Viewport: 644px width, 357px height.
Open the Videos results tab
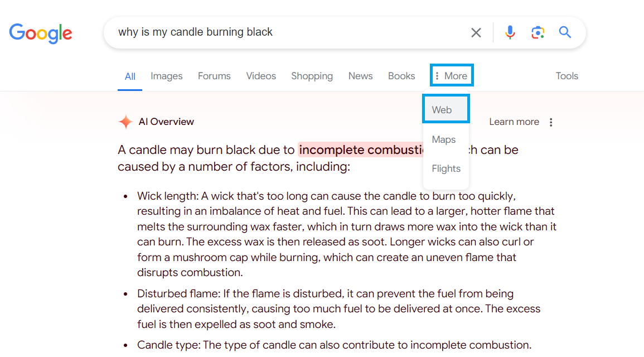(x=261, y=76)
